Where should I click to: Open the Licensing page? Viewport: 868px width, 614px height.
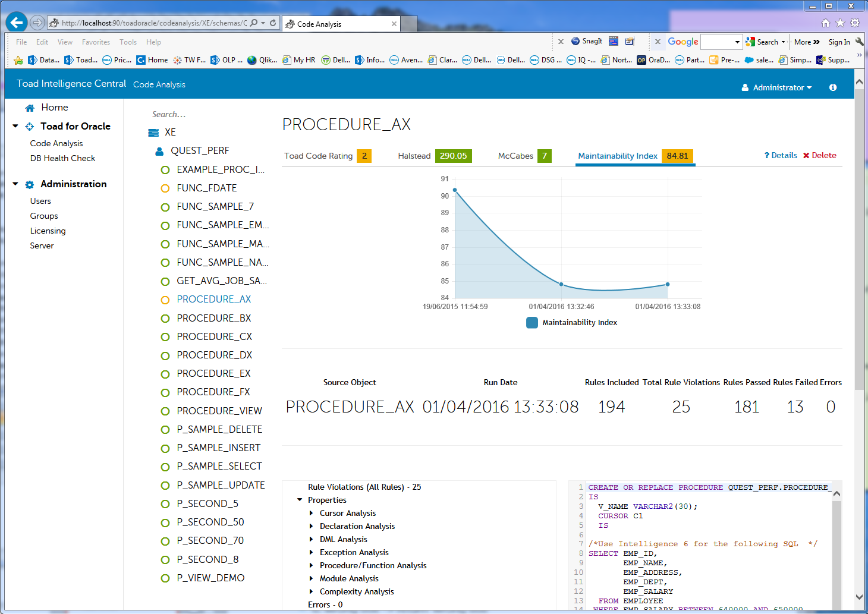pos(48,231)
